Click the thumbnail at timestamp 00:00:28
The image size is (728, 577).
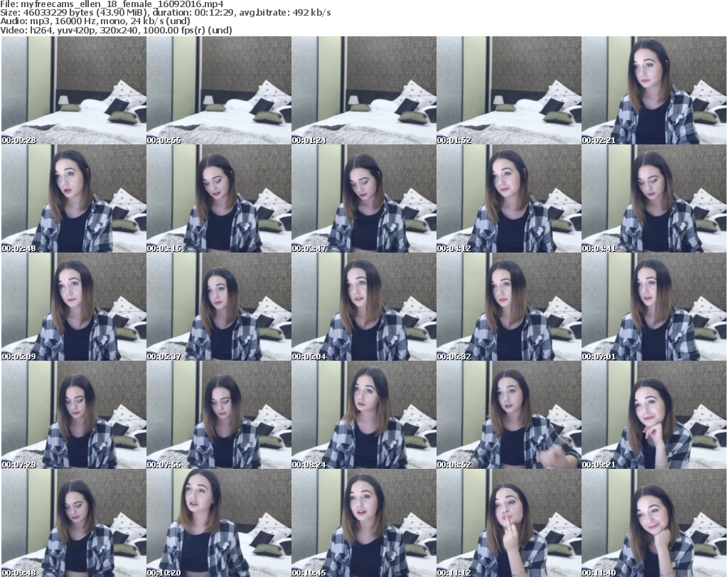(73, 90)
